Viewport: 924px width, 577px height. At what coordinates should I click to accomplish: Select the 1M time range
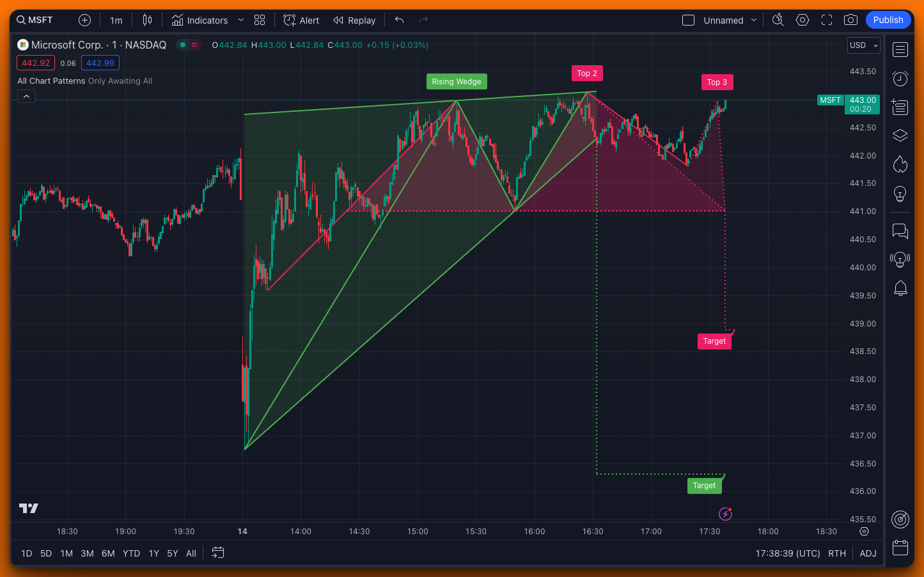[x=67, y=553]
